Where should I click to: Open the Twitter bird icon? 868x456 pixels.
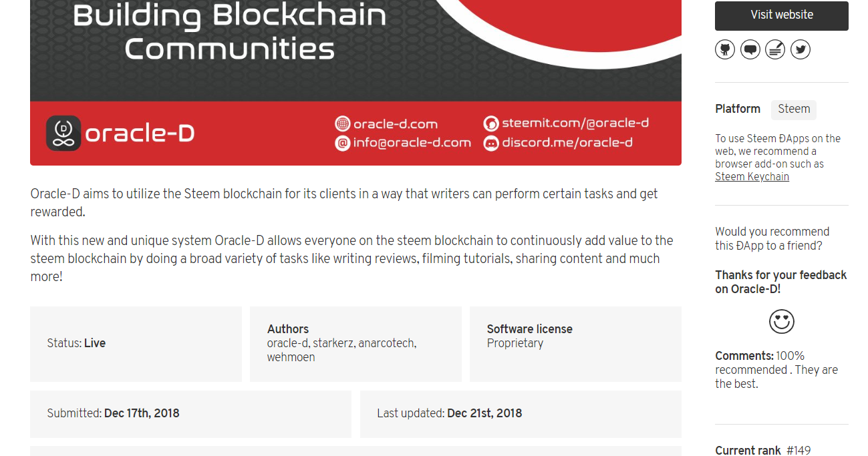tap(801, 49)
